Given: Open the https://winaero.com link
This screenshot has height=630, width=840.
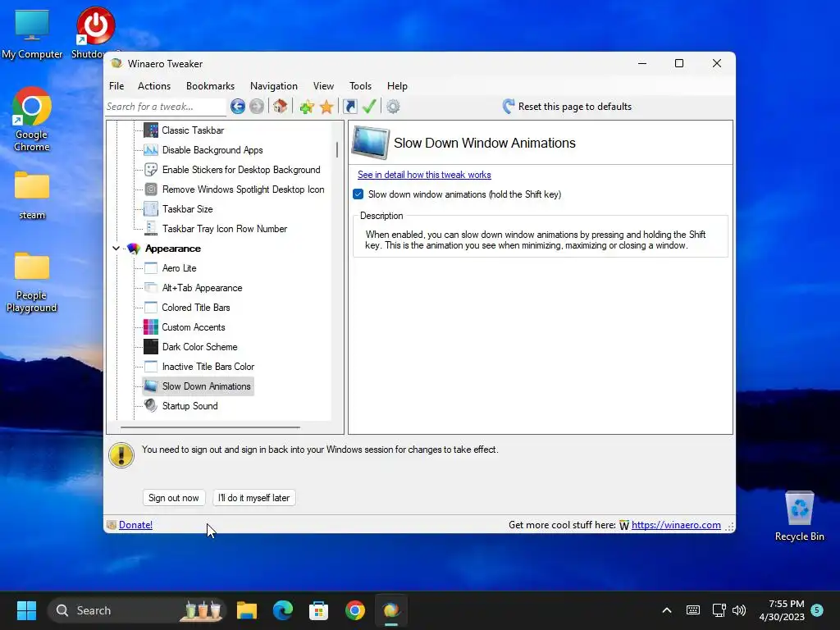Looking at the screenshot, I should tap(676, 525).
